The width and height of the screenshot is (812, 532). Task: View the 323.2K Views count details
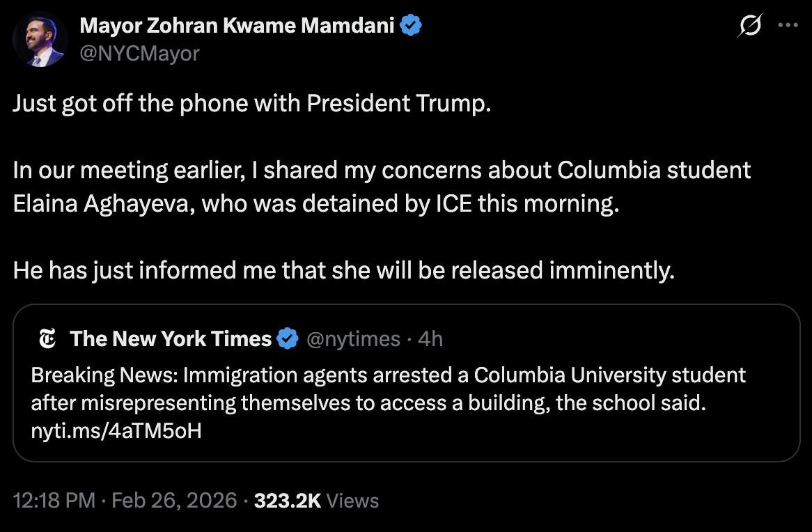pos(317,501)
